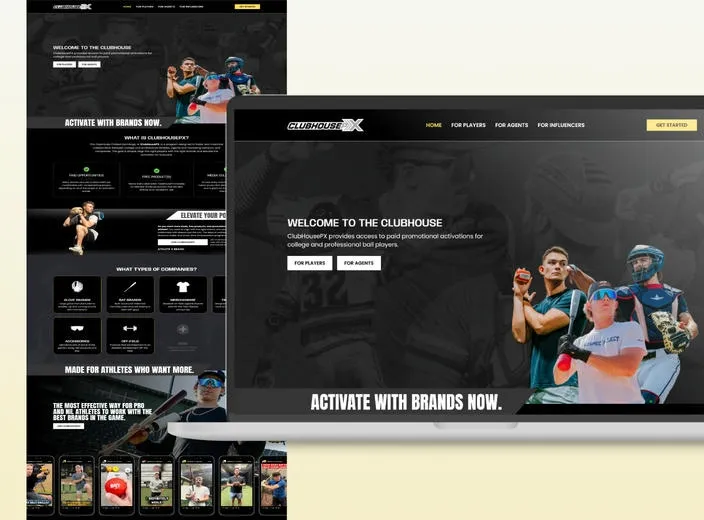
Task: Navigate to For Influencers in laptop navbar
Action: click(561, 125)
